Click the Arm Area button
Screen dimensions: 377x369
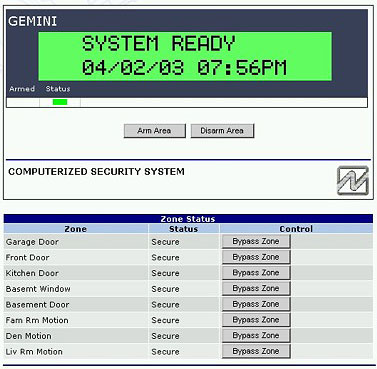coord(154,131)
